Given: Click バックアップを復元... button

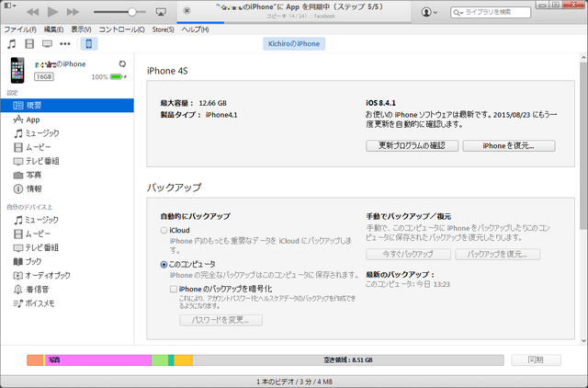Looking at the screenshot, I should 497,254.
